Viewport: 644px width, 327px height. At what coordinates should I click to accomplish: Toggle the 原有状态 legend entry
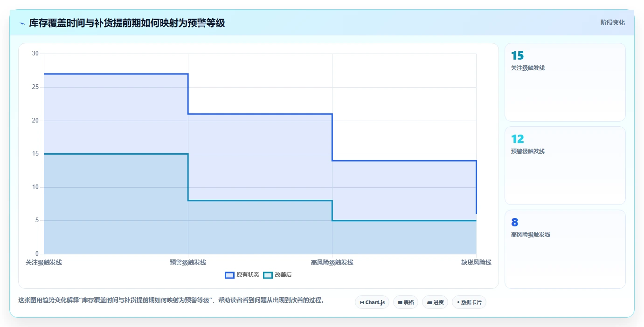point(242,275)
